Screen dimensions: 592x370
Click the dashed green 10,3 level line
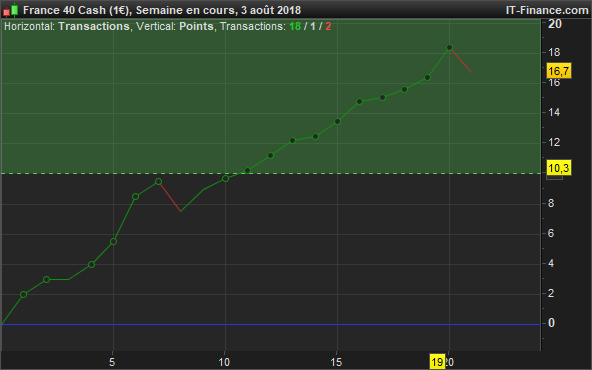[271, 174]
